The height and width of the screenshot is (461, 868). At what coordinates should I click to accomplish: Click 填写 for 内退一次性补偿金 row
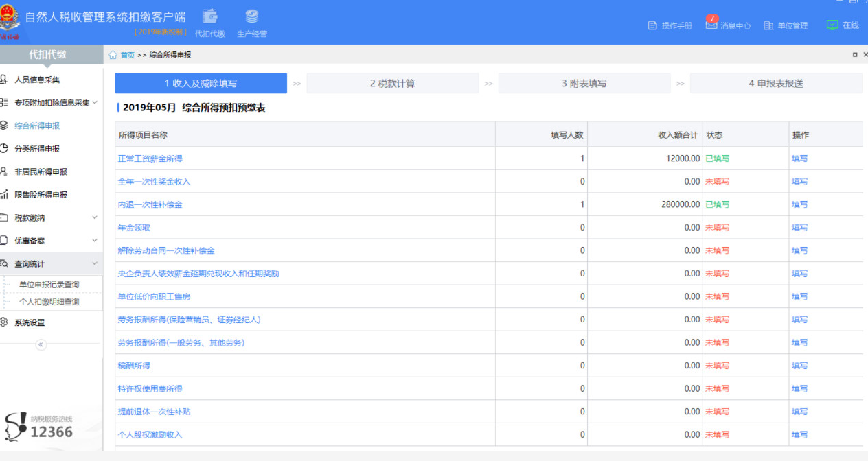pyautogui.click(x=799, y=204)
